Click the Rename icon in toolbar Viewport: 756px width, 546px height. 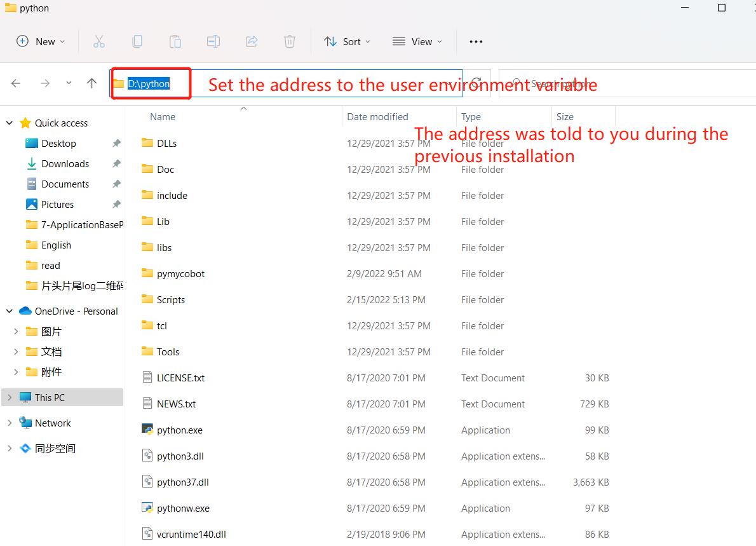(x=213, y=42)
